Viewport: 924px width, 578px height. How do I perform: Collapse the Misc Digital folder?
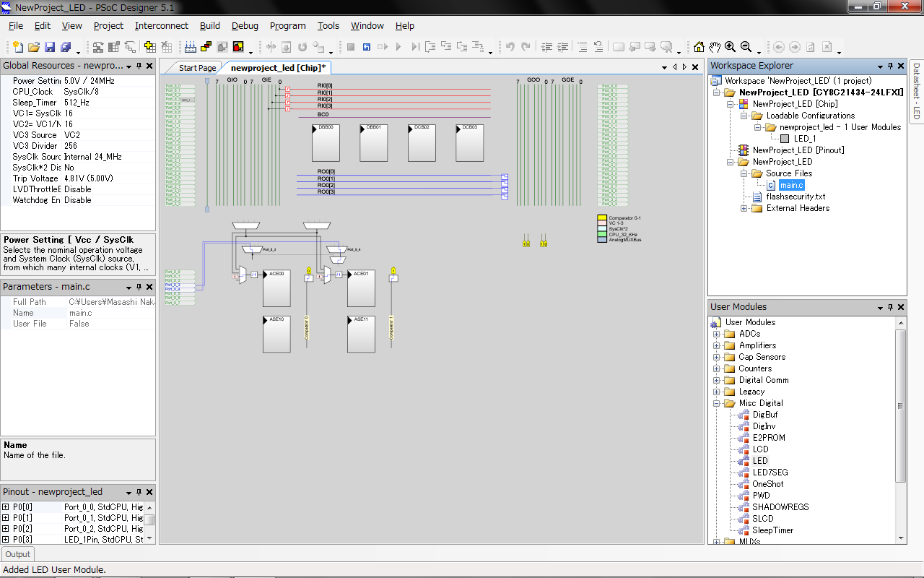(x=717, y=403)
